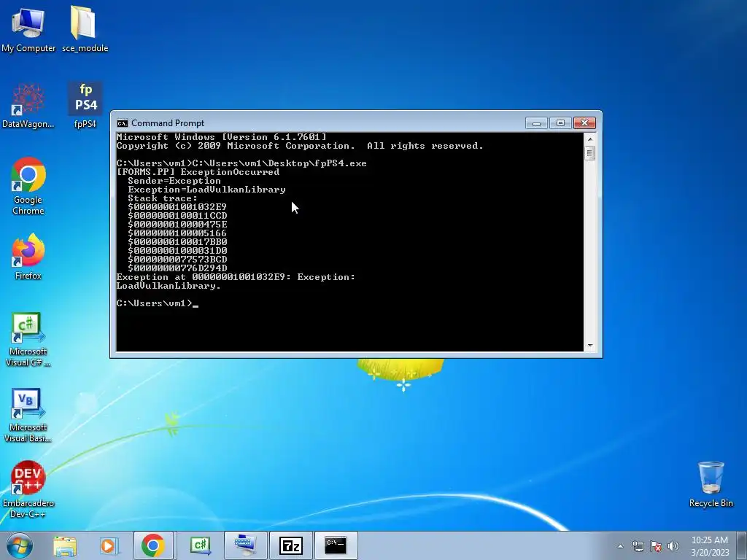
Task: Open Visual C# from the taskbar
Action: click(201, 545)
